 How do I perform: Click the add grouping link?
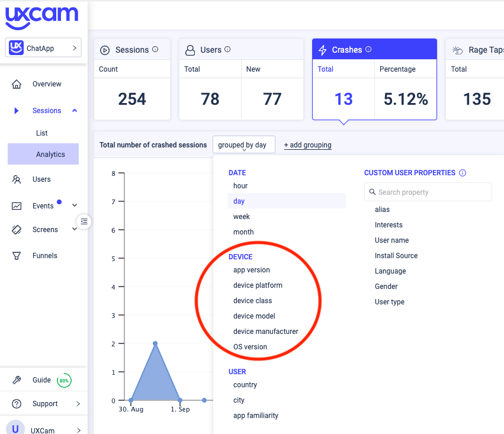click(307, 144)
